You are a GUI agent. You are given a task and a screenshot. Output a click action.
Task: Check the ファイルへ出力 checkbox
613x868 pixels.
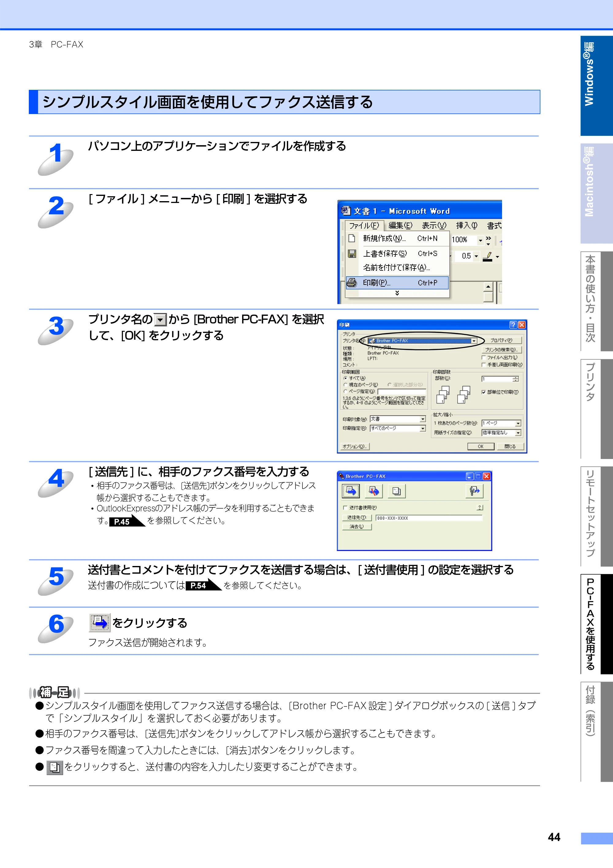coord(483,357)
